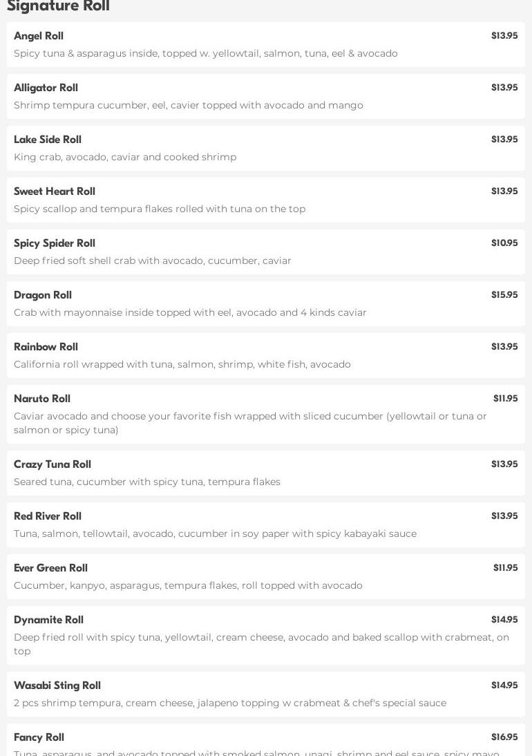
Task: Click the Crazy Tuna Roll card
Action: [x=265, y=473]
